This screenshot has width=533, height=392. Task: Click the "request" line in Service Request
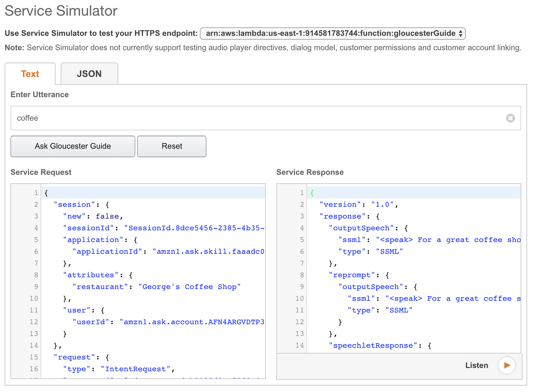tap(82, 357)
